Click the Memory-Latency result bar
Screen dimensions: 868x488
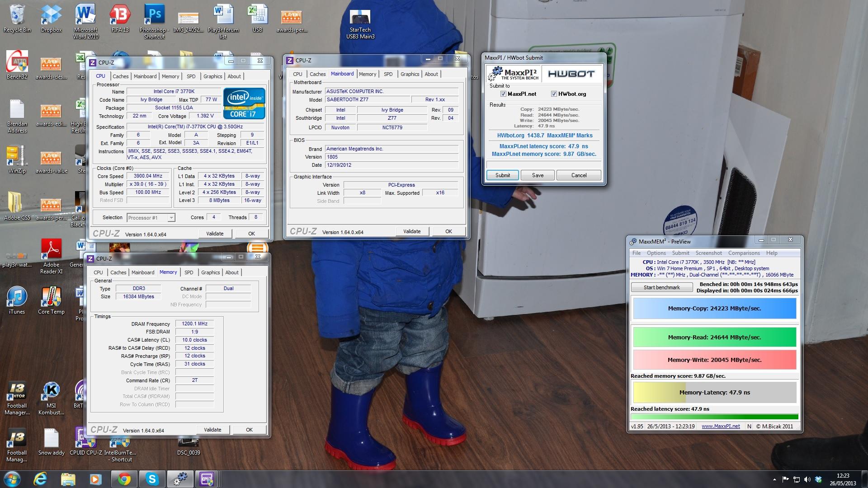(714, 393)
